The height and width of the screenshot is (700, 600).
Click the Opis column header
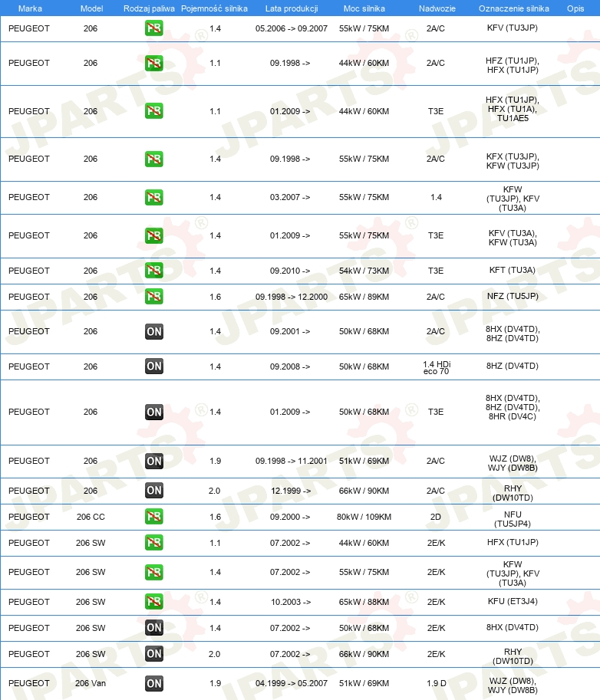click(575, 8)
